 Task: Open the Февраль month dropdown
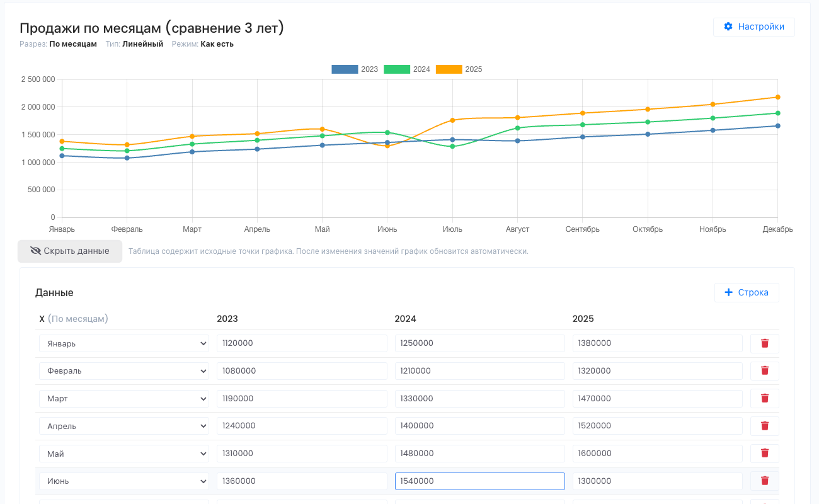[x=124, y=371]
